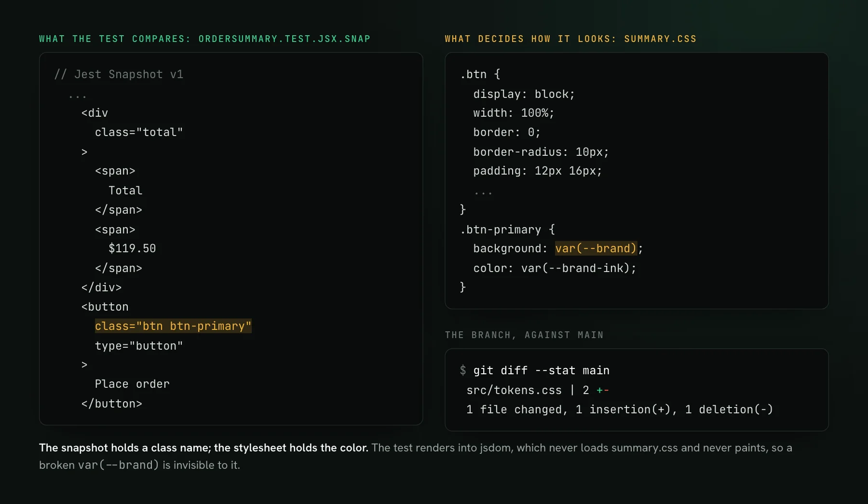868x504 pixels.
Task: Select the '<div' line in the snapshot
Action: [x=95, y=113]
